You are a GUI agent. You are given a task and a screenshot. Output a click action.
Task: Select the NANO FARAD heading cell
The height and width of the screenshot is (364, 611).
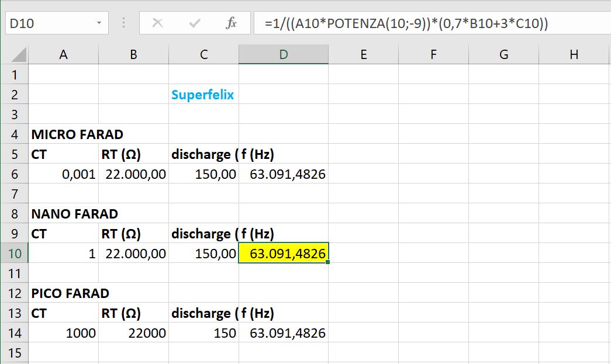pyautogui.click(x=63, y=214)
